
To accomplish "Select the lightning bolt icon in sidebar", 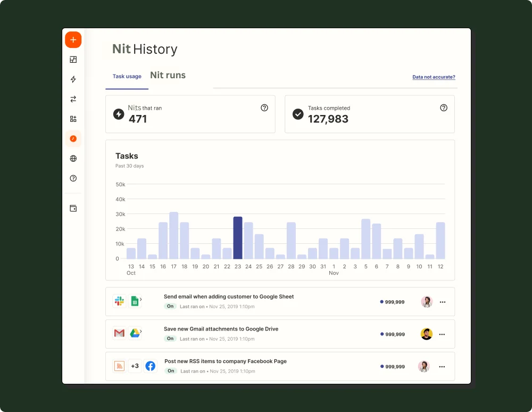I will 73,79.
